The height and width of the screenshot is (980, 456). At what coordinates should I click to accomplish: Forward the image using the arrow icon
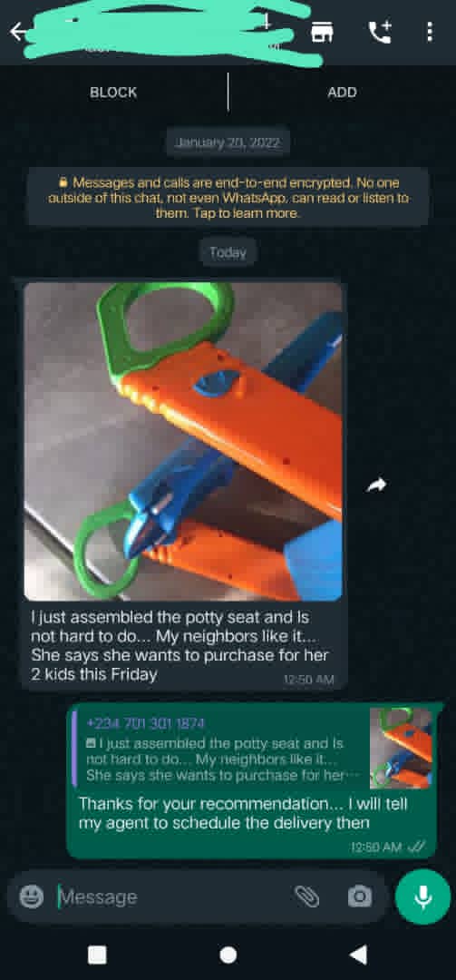(376, 485)
